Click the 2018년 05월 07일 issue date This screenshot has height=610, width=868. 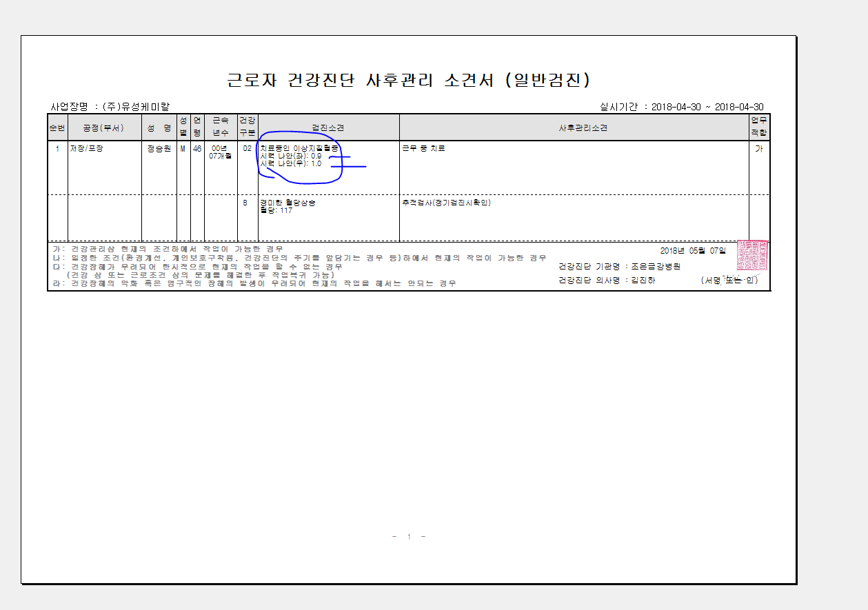click(693, 250)
